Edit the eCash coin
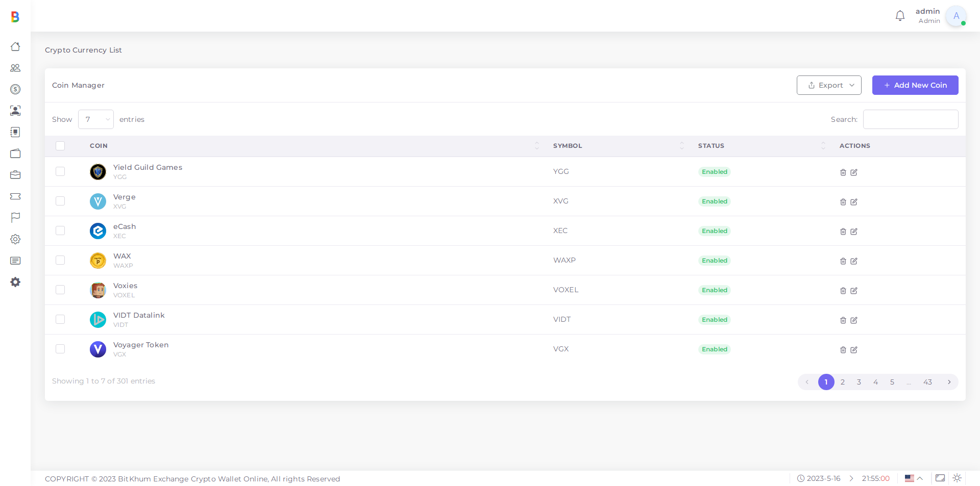 tap(854, 232)
